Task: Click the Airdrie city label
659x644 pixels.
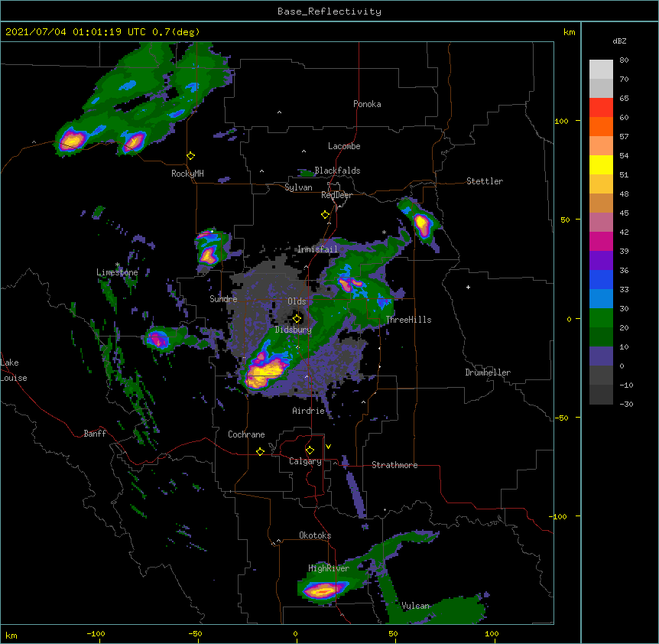Action: pyautogui.click(x=309, y=411)
